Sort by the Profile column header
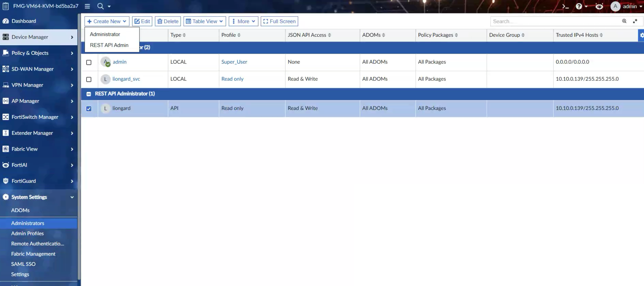Screen dimensions: 644x286 (231, 35)
